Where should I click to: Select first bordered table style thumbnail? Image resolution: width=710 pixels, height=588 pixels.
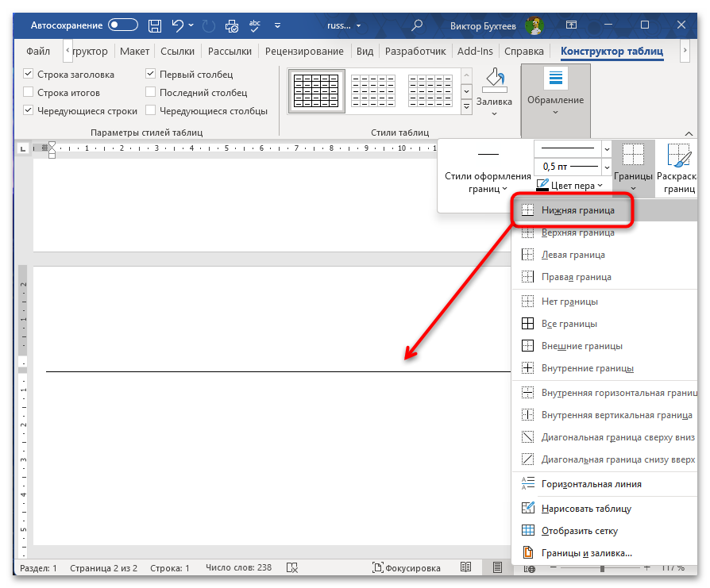[316, 91]
